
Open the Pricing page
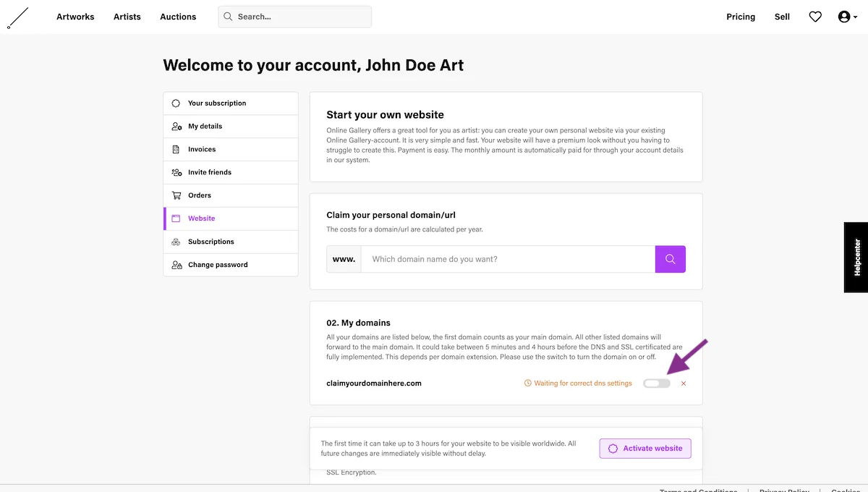(741, 17)
